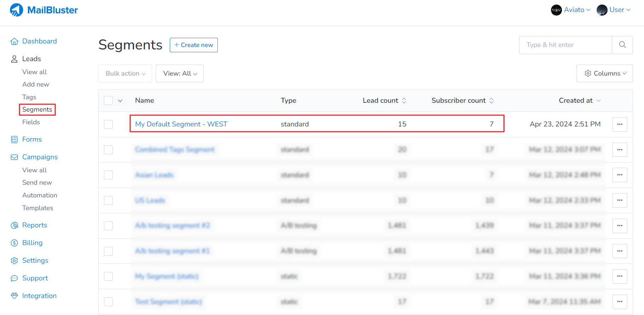Click the Support chat bubble icon
Viewport: 644px width, 315px height.
14,278
